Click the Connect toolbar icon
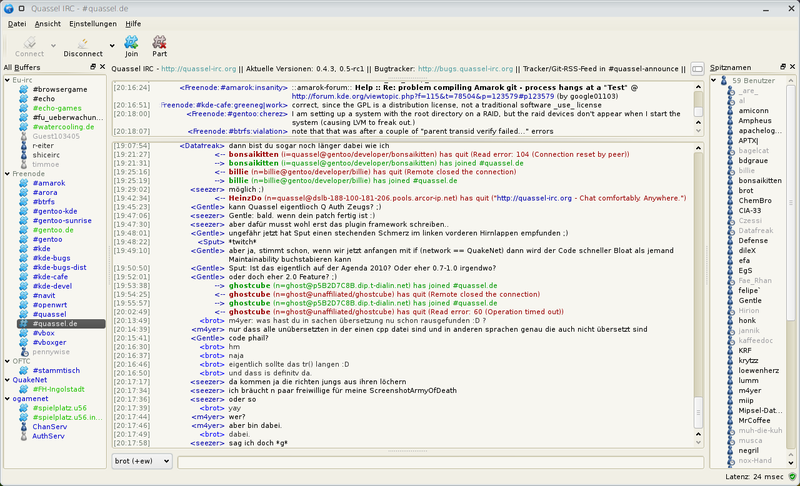The width and height of the screenshot is (800, 486). 30,42
